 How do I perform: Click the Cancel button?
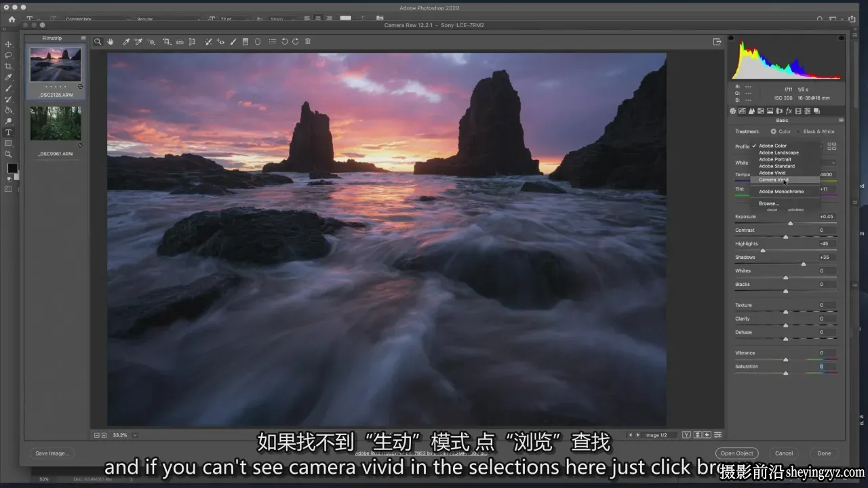[x=784, y=453]
